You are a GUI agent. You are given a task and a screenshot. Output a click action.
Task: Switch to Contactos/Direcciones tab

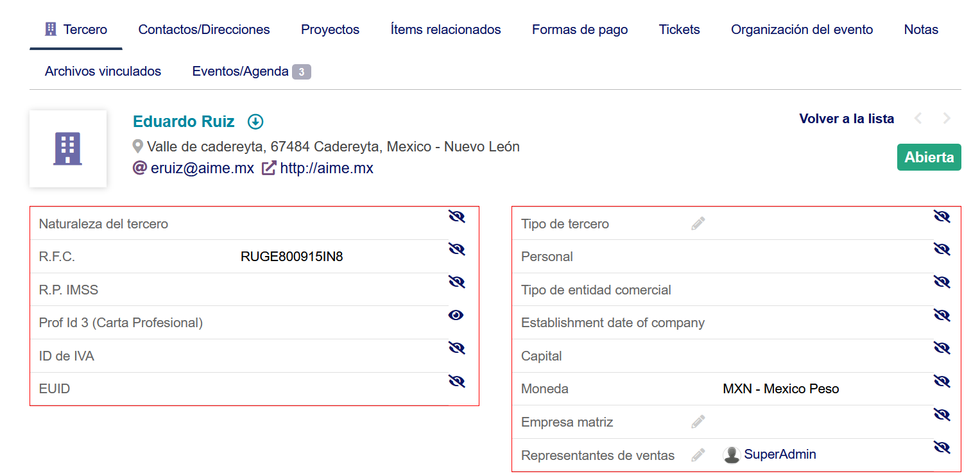[x=204, y=30]
